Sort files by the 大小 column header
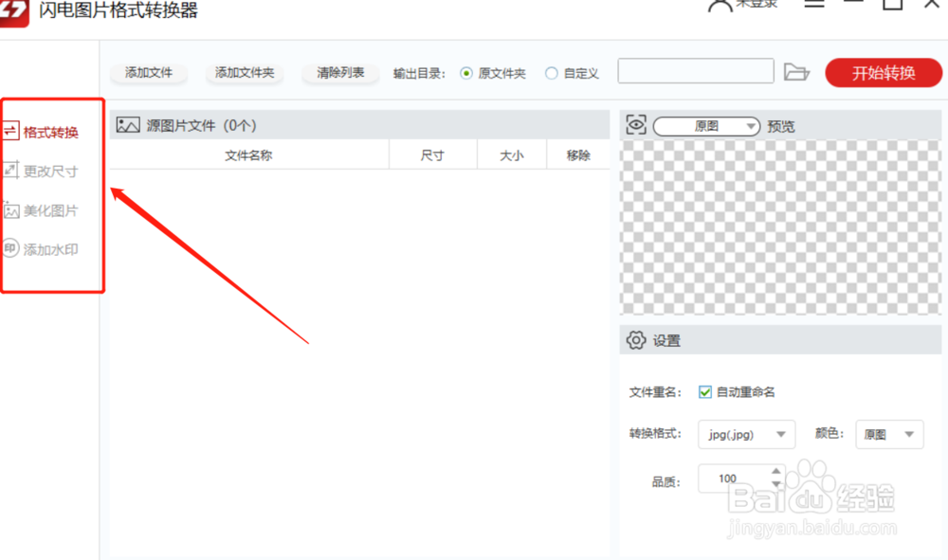948x560 pixels. click(x=511, y=154)
